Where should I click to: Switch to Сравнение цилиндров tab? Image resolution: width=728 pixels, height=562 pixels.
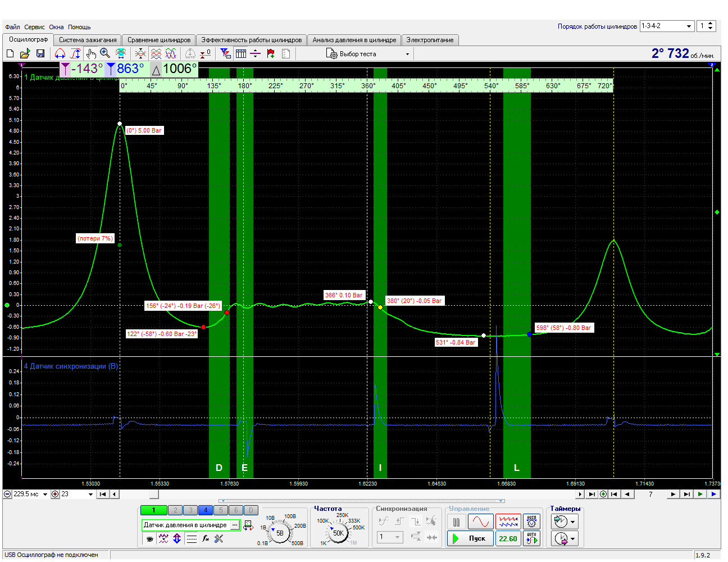159,40
